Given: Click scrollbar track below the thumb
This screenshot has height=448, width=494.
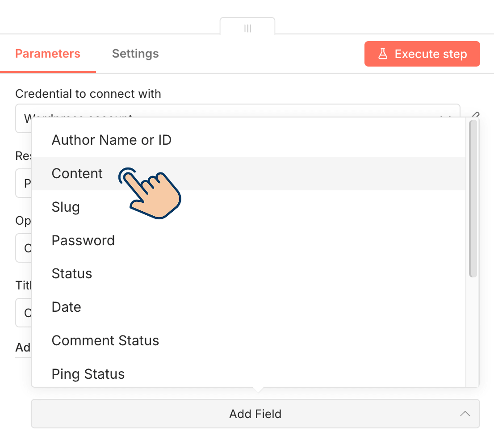Looking at the screenshot, I should pyautogui.click(x=473, y=331).
